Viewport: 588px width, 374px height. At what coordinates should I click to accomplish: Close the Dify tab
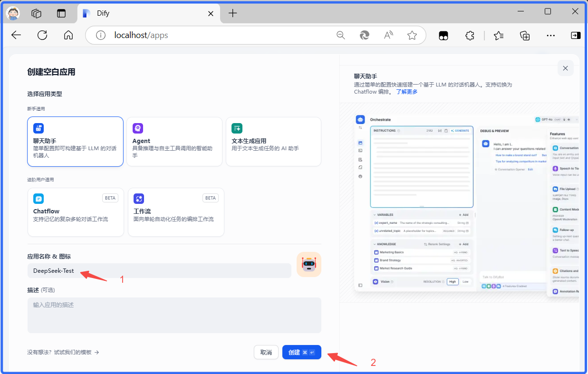(211, 13)
